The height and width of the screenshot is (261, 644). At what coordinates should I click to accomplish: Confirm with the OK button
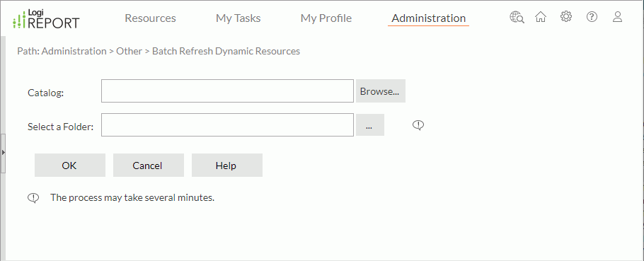70,166
